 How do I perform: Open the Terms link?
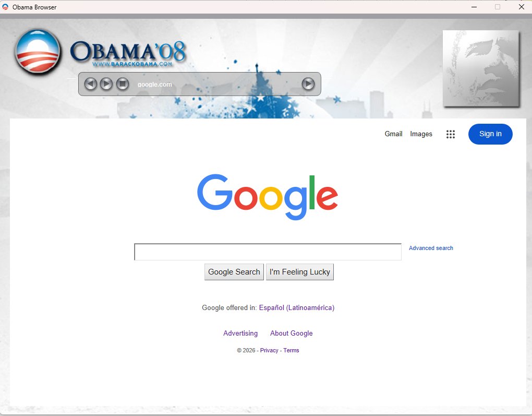[291, 350]
